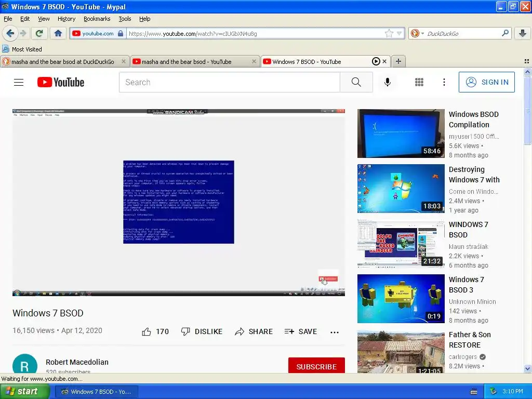
Task: Mute the playing tab via its audio icon
Action: pyautogui.click(x=376, y=61)
